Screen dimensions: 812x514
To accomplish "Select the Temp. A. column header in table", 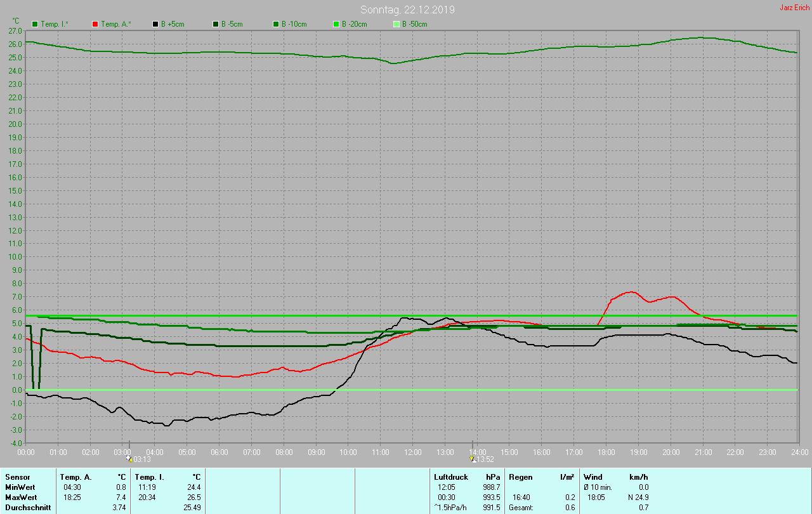I will pos(75,477).
